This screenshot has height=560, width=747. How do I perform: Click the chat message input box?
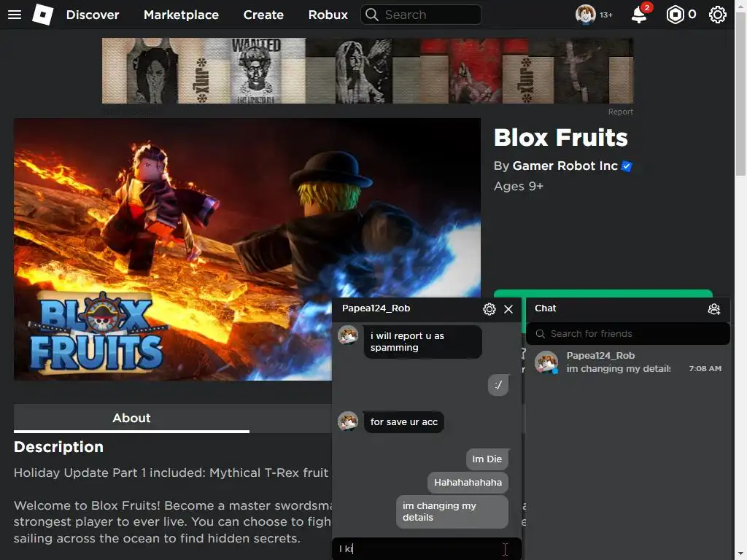[x=426, y=548]
